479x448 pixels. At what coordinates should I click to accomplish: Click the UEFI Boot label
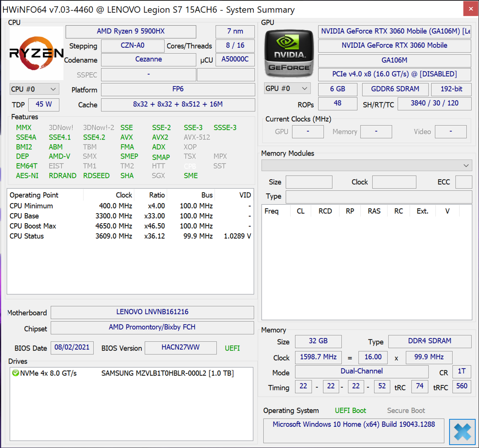350,411
